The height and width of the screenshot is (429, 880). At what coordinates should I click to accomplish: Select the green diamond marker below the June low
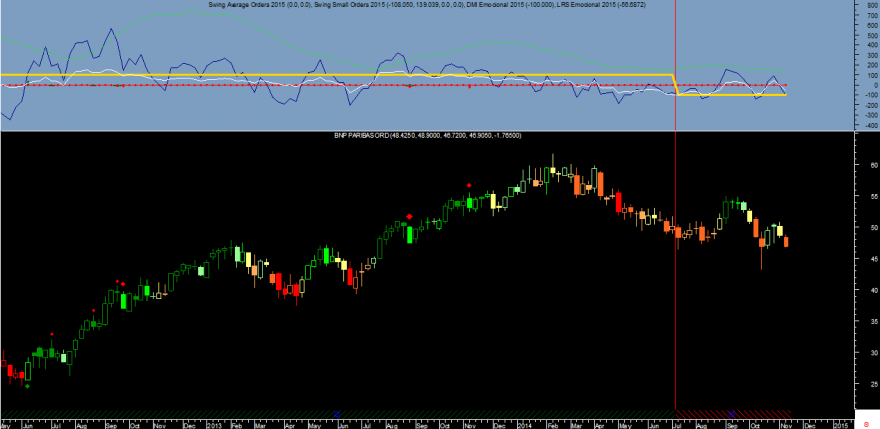(28, 386)
